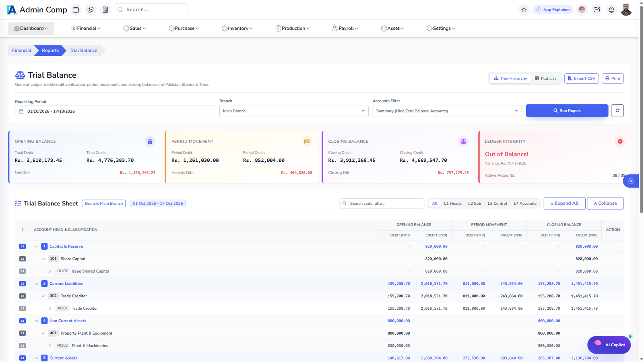Click the Opening Balance card calendar icon
This screenshot has height=362, width=644.
coord(150,142)
